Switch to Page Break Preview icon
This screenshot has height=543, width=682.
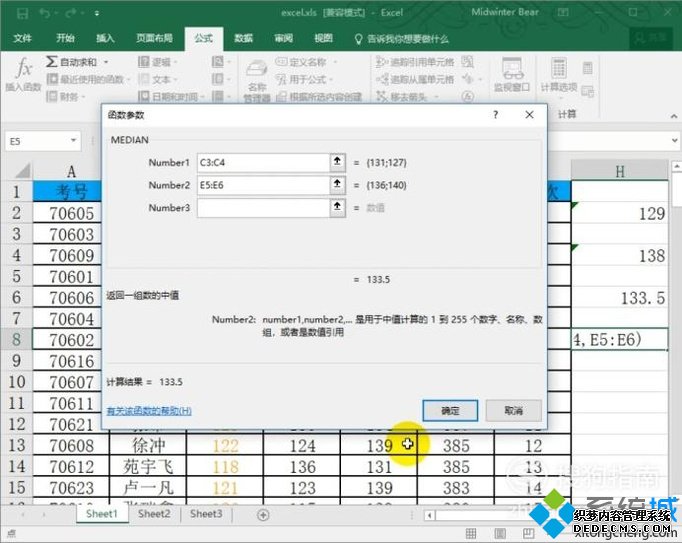[x=528, y=533]
